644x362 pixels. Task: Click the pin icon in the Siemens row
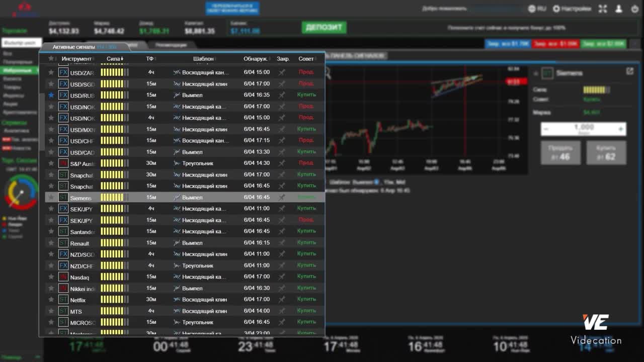coord(282,198)
